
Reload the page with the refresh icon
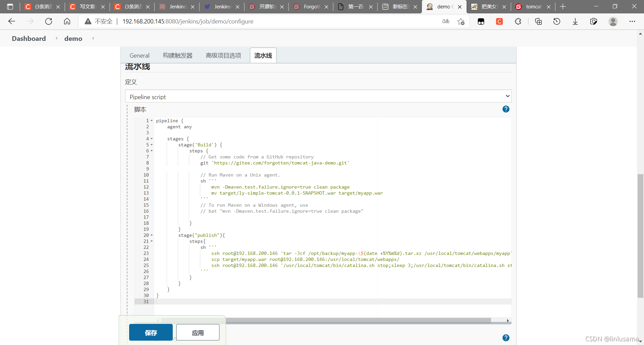[49, 21]
